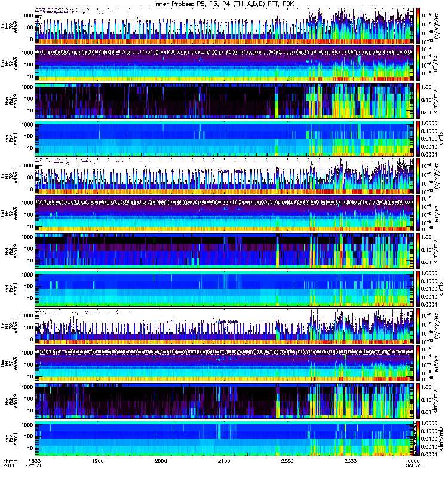The width and height of the screenshot is (448, 478).
Task: Click the color bar beside the fbk edc12
Action: tap(418, 401)
